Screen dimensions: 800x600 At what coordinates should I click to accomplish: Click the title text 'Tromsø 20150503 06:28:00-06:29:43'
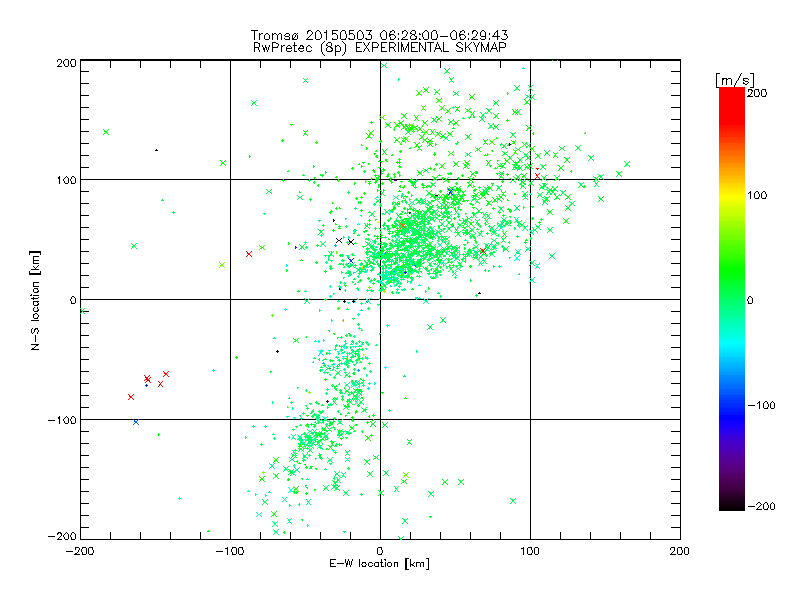point(380,35)
